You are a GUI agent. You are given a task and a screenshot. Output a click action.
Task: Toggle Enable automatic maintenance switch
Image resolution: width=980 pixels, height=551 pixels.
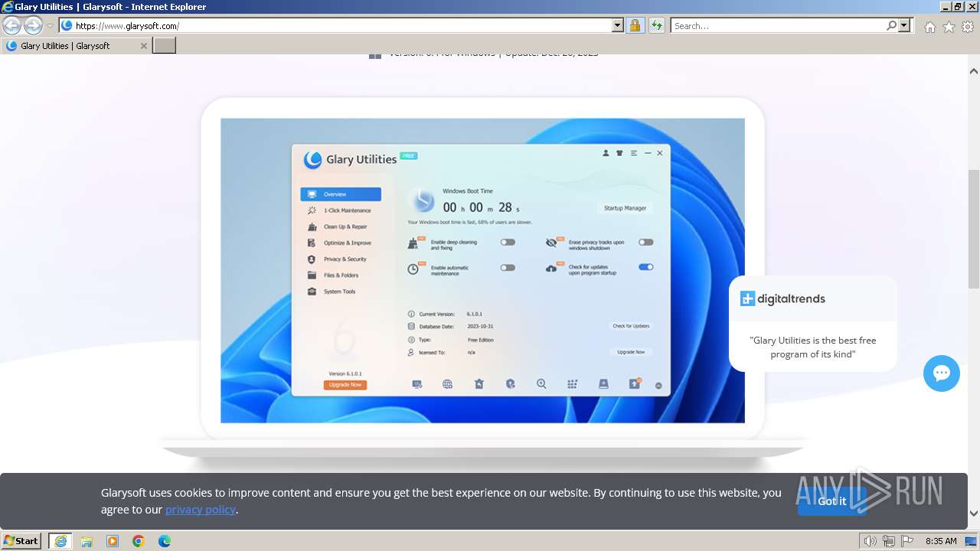[x=508, y=268]
